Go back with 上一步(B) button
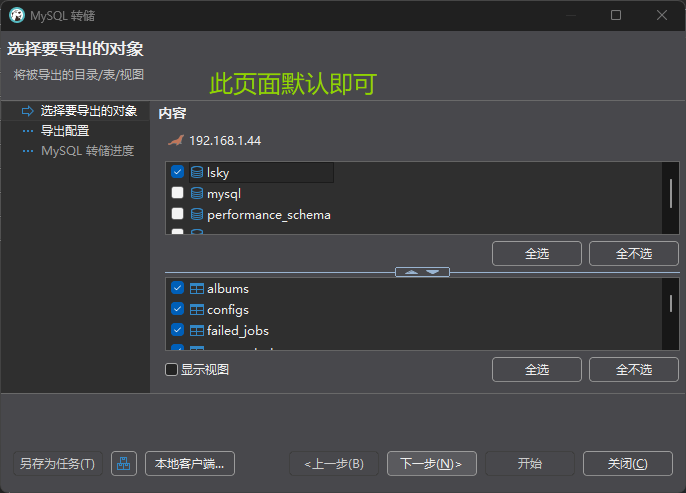 tap(334, 463)
